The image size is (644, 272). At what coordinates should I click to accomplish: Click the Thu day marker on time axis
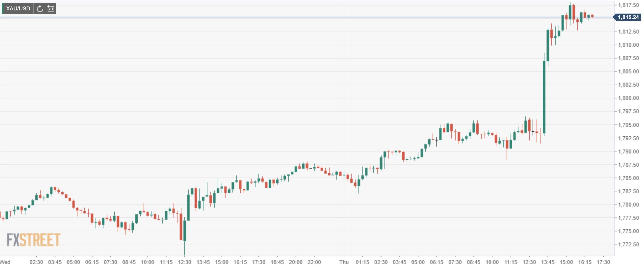tap(344, 262)
